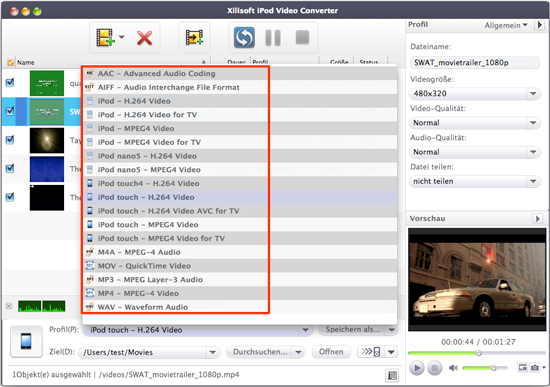Click the preview seek progress slider
This screenshot has width=550, height=387.
477,353
